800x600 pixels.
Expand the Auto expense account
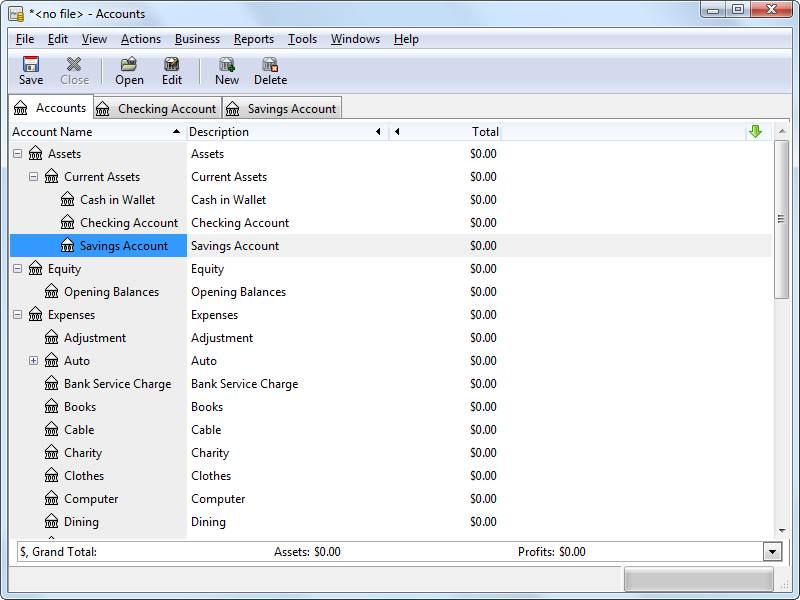click(33, 360)
